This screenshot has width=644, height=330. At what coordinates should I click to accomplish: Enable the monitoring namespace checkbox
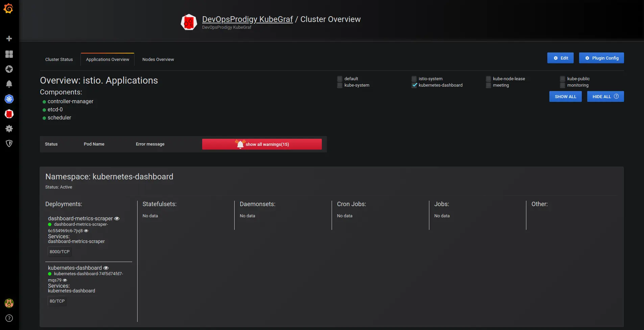click(x=562, y=85)
